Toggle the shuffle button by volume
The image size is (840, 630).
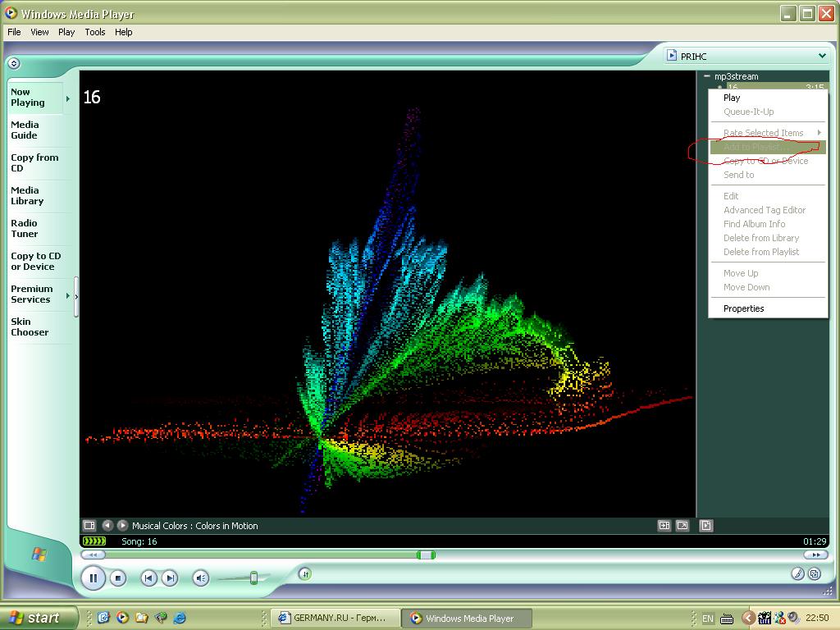click(305, 574)
